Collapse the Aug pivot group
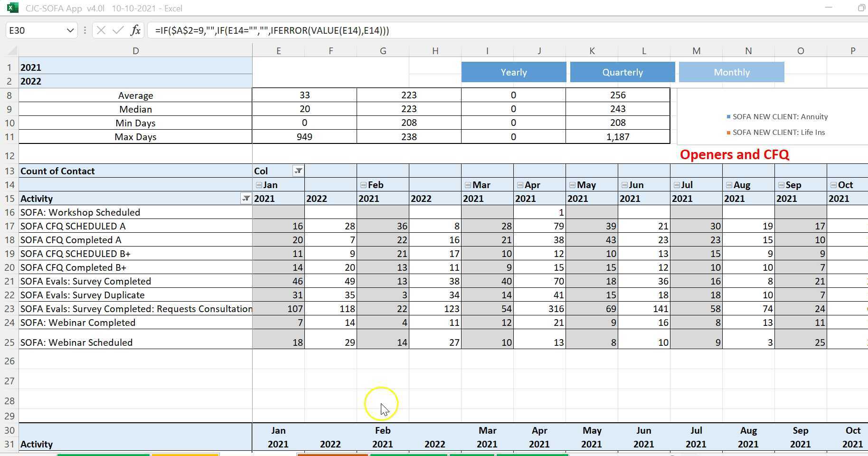Viewport: 868px width, 456px height. [x=729, y=185]
